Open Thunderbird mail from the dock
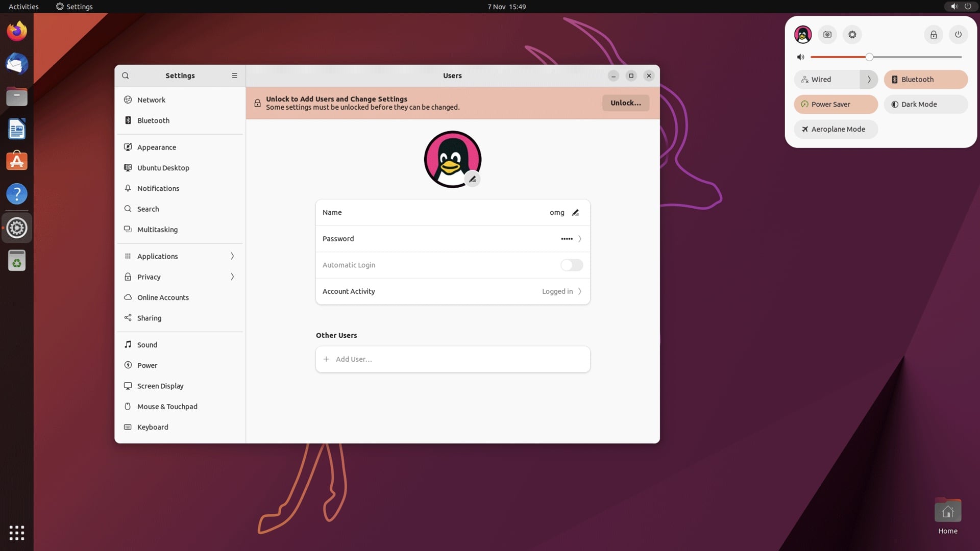Image resolution: width=980 pixels, height=551 pixels. coord(17,64)
